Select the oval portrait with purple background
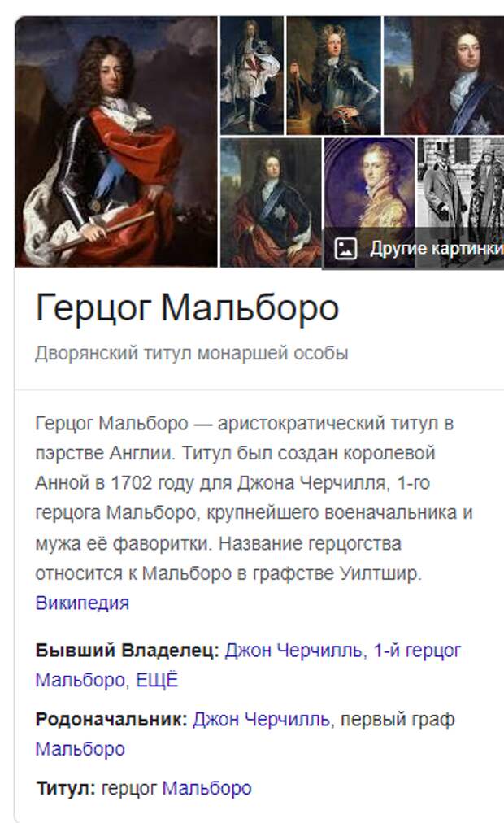Screen dimensions: 504x823 (x=369, y=184)
